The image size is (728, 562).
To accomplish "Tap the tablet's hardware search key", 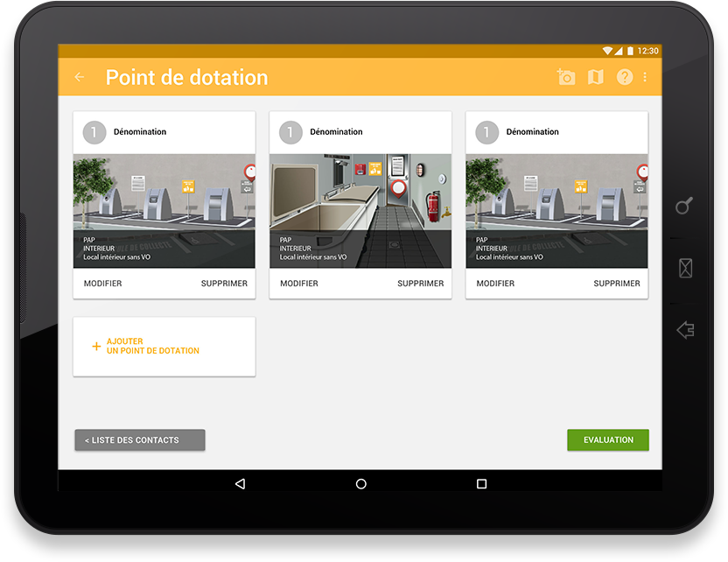I will pos(684,206).
